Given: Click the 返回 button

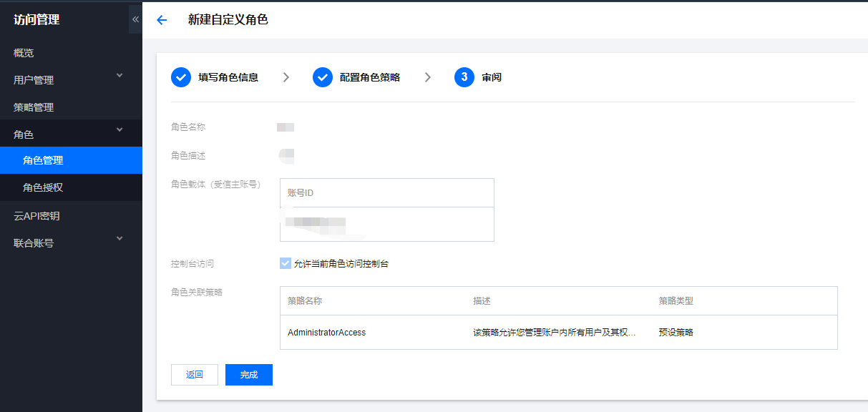Looking at the screenshot, I should (195, 375).
